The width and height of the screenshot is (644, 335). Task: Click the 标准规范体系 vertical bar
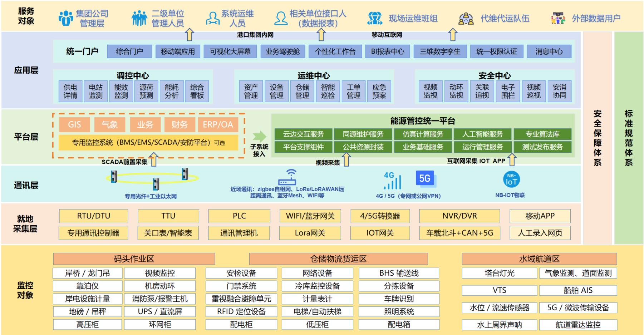629,138
